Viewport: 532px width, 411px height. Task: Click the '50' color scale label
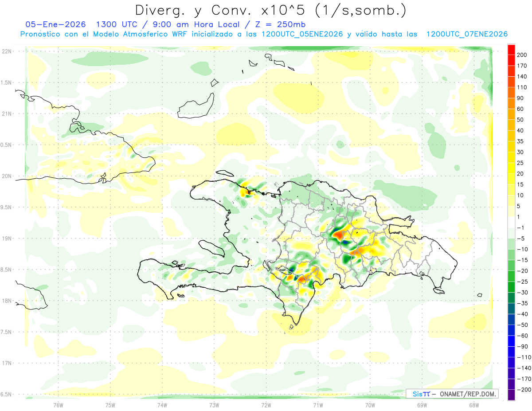[x=521, y=120]
